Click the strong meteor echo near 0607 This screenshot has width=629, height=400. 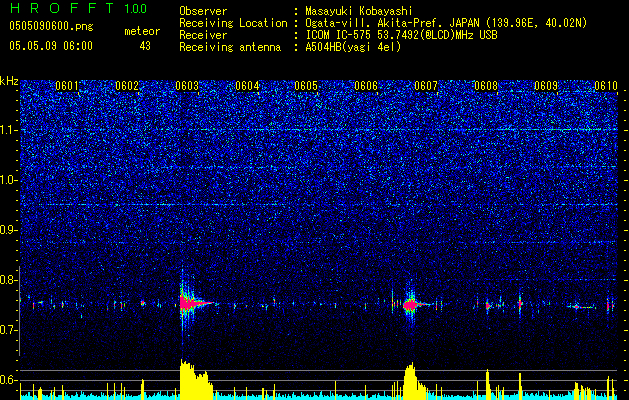coord(410,305)
